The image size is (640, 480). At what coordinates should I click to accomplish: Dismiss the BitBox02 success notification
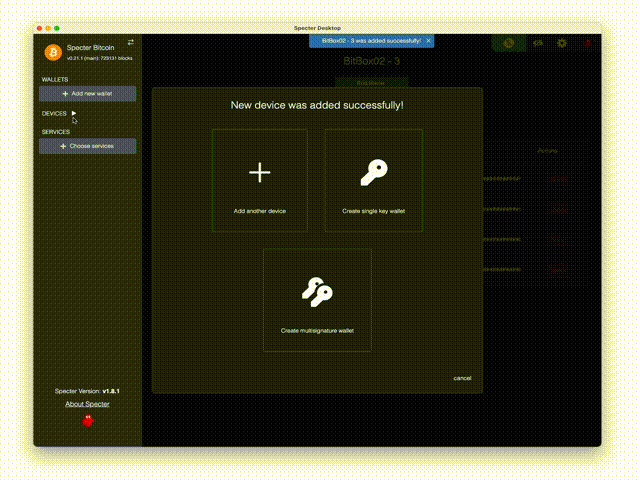428,41
